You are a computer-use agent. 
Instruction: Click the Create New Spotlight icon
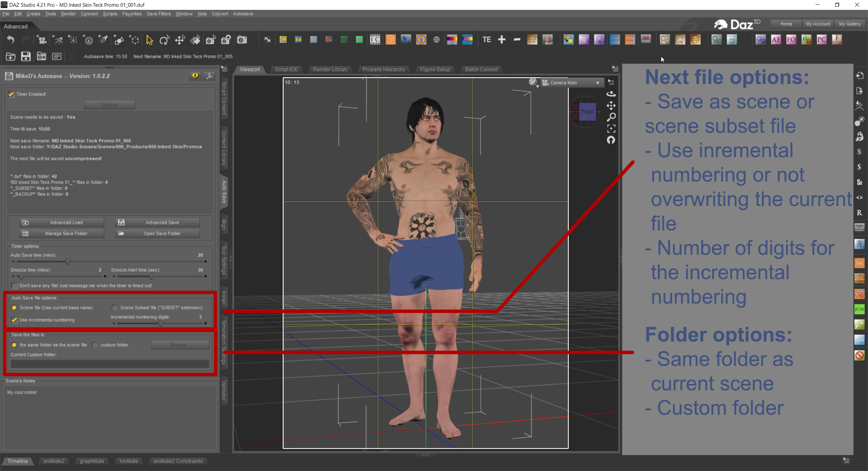coord(103,40)
